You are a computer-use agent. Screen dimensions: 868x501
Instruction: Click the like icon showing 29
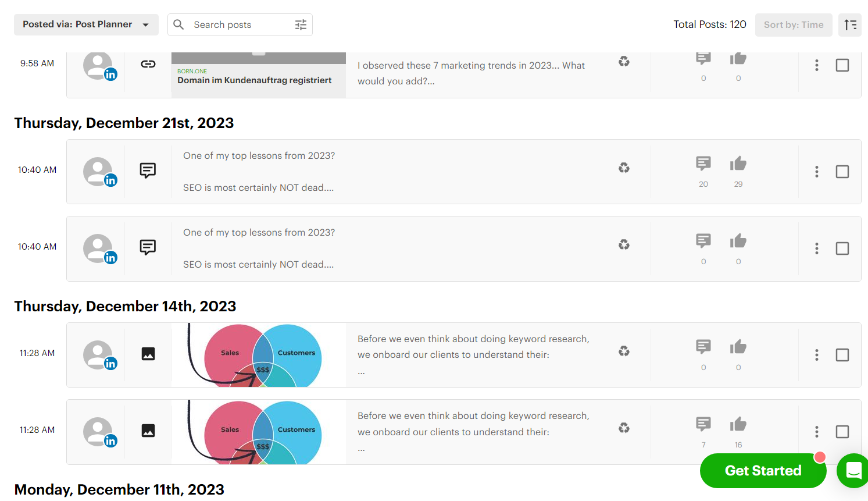tap(738, 164)
